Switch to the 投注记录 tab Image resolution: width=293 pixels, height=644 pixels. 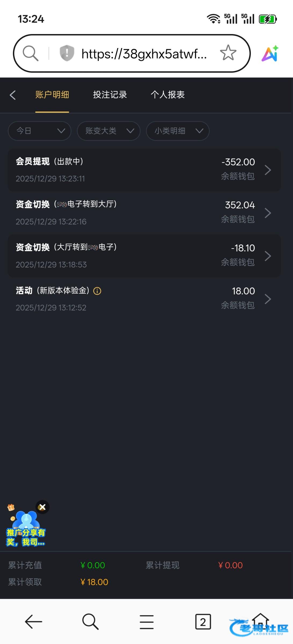(110, 95)
